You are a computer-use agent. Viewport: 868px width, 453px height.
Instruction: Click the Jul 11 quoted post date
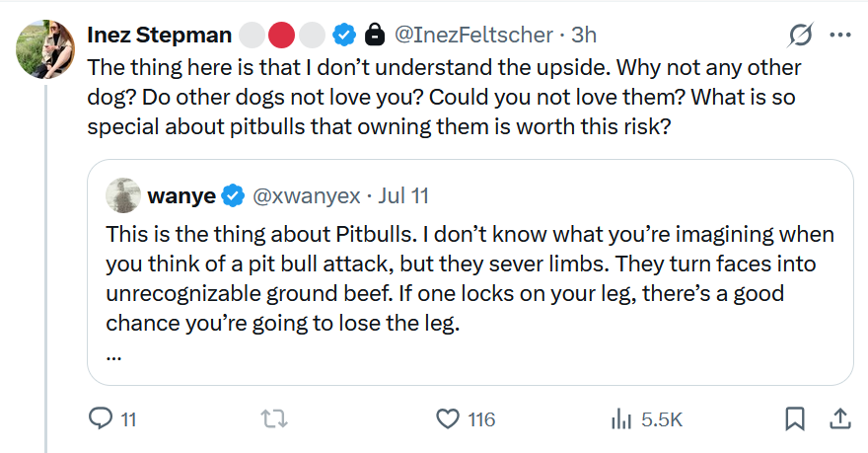tap(403, 196)
